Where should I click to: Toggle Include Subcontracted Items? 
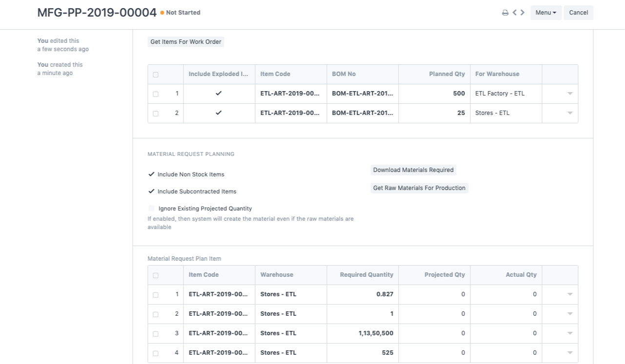coord(151,192)
